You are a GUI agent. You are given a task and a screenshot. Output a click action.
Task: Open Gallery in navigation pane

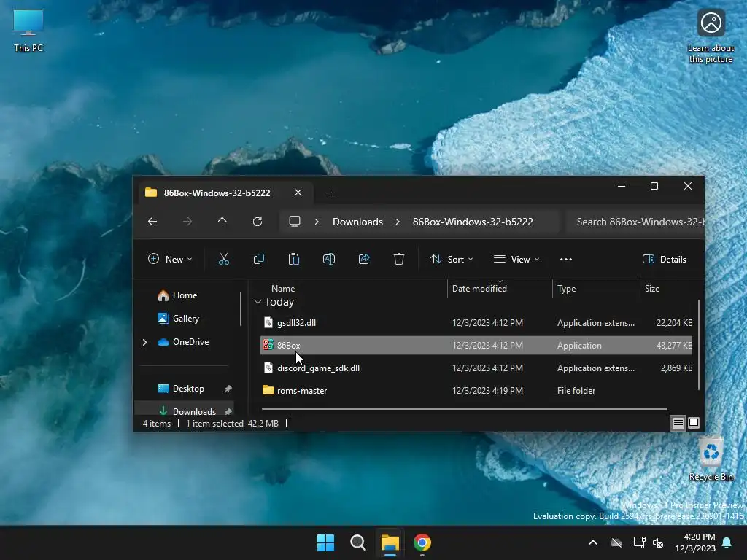coord(186,319)
